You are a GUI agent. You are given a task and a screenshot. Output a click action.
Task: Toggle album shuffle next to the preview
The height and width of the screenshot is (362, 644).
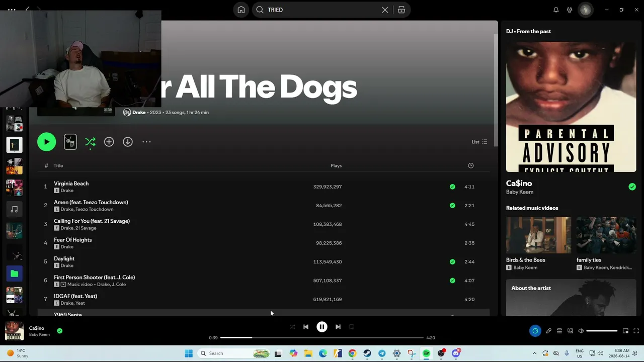(x=90, y=142)
